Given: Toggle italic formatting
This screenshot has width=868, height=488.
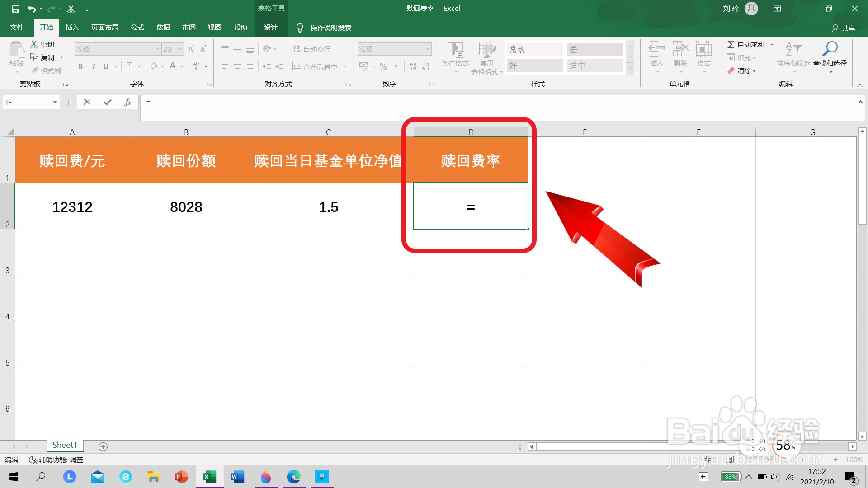Looking at the screenshot, I should [94, 66].
